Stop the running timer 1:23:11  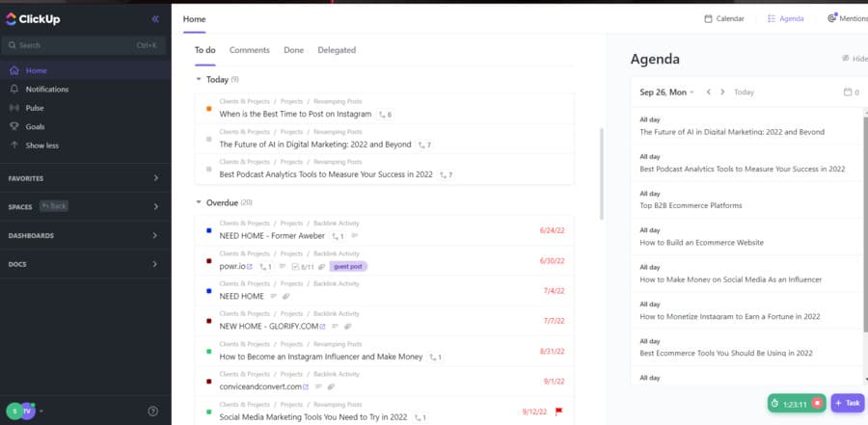817,403
